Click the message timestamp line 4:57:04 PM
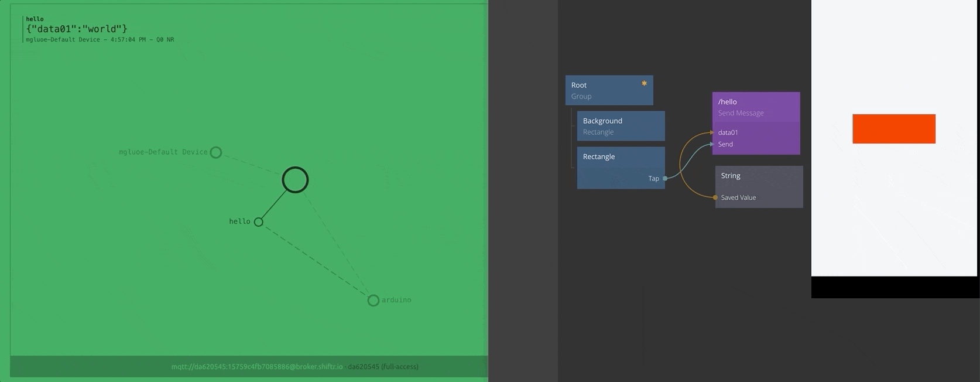 100,39
